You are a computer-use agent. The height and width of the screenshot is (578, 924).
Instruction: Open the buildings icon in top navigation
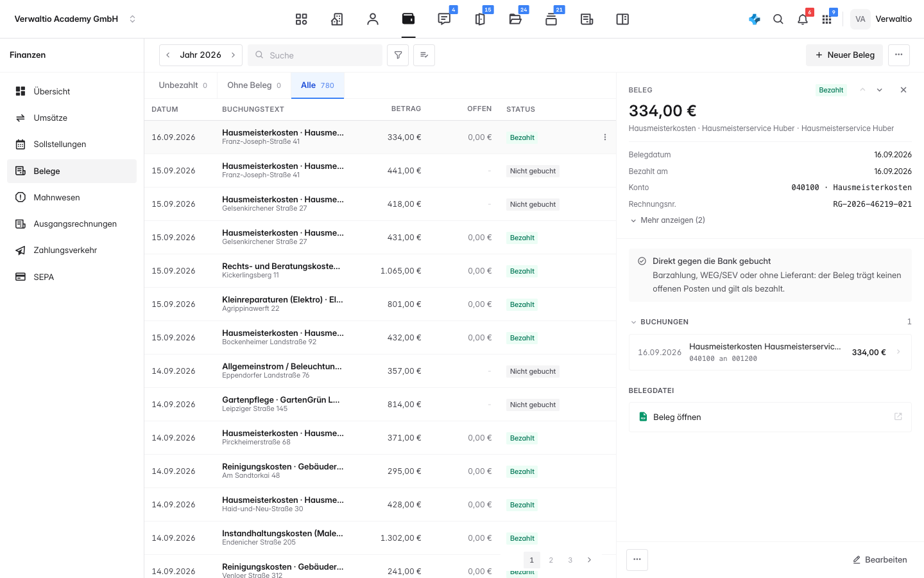click(337, 19)
